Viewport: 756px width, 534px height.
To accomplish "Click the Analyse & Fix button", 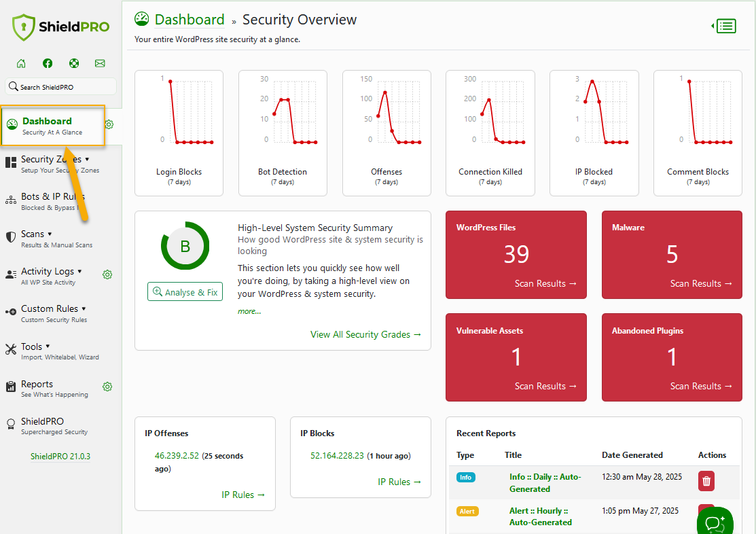I will [185, 292].
